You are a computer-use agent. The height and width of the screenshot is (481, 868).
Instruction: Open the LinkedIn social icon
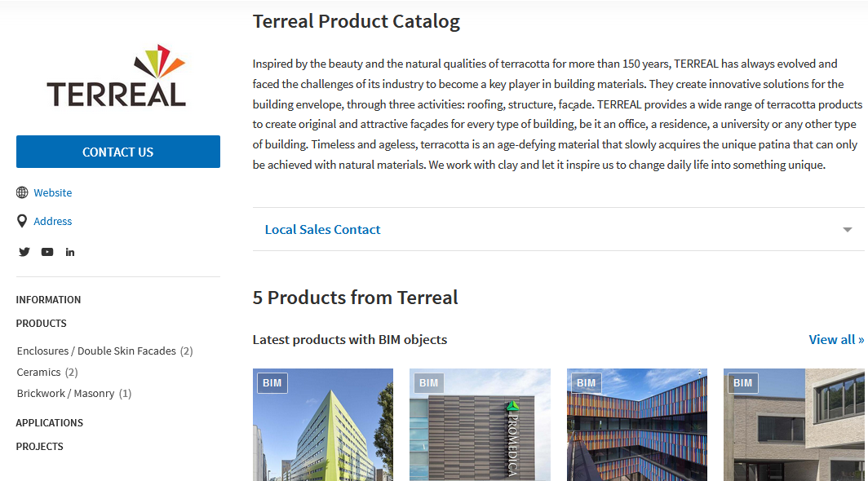tap(70, 252)
